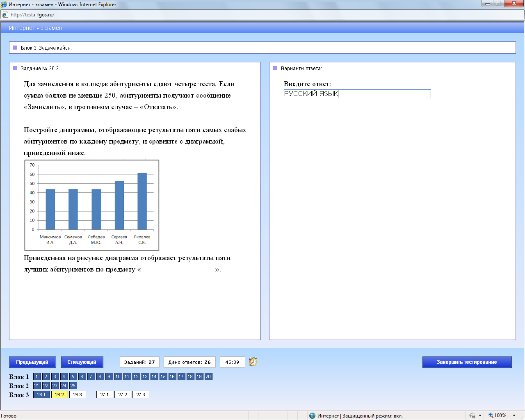The width and height of the screenshot is (525, 420).
Task: Click the Готово status bar text
Action: 9,415
